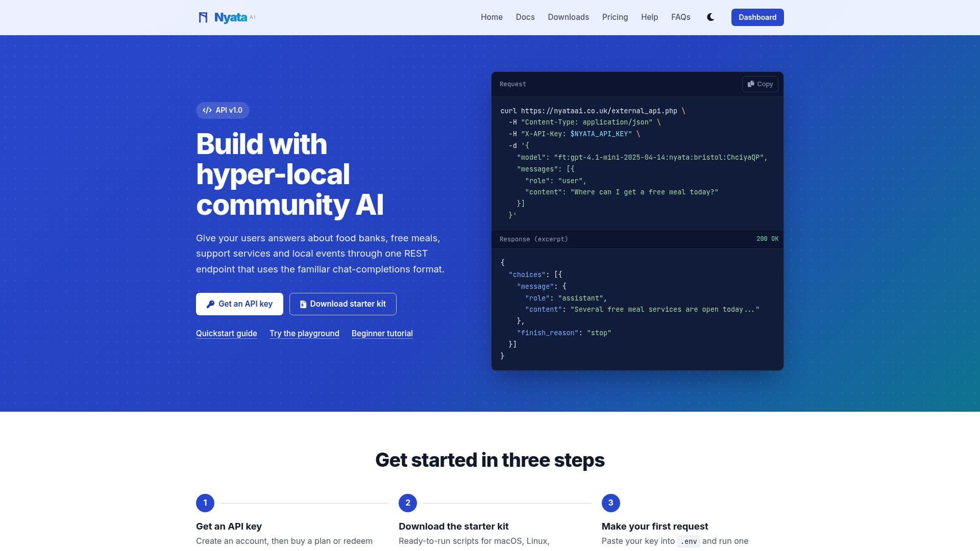The width and height of the screenshot is (980, 551).
Task: Go to the Downloads page
Action: [x=568, y=17]
